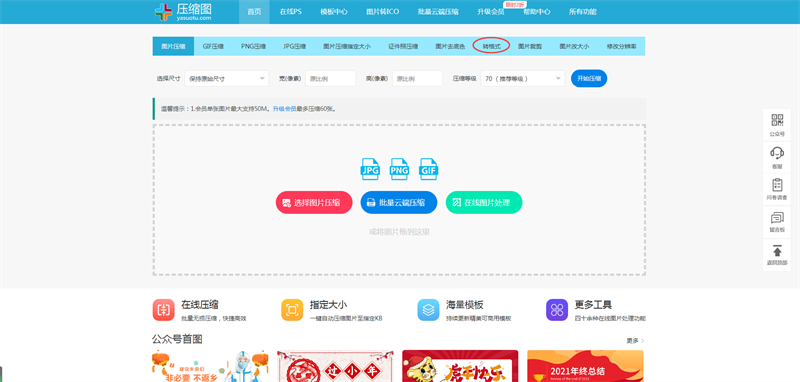Switch to the 图片改大小 tab

574,46
